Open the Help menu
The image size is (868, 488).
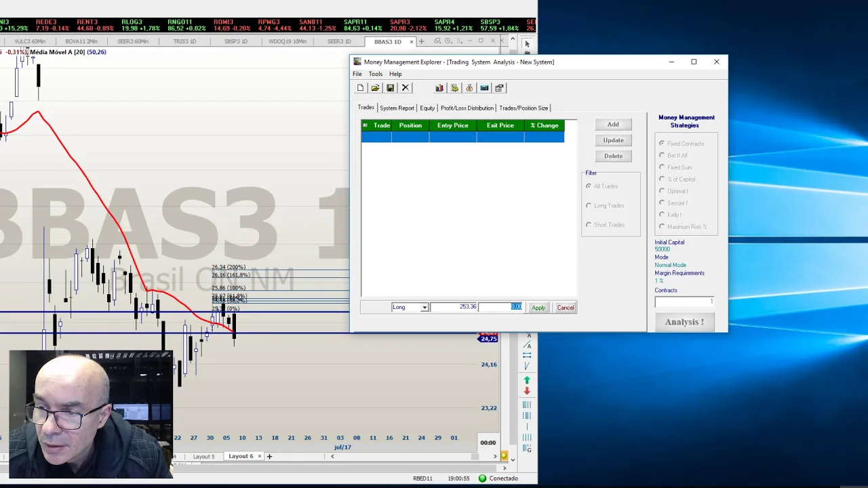click(x=395, y=74)
